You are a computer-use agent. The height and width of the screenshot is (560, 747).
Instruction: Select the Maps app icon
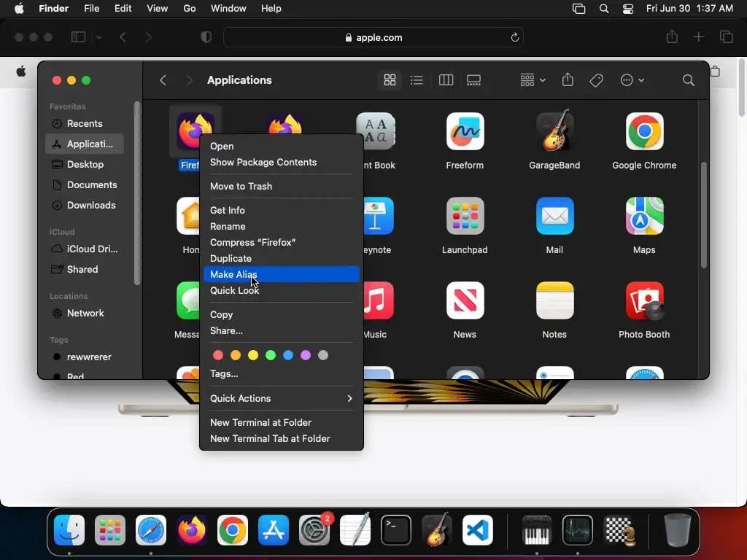pos(644,216)
